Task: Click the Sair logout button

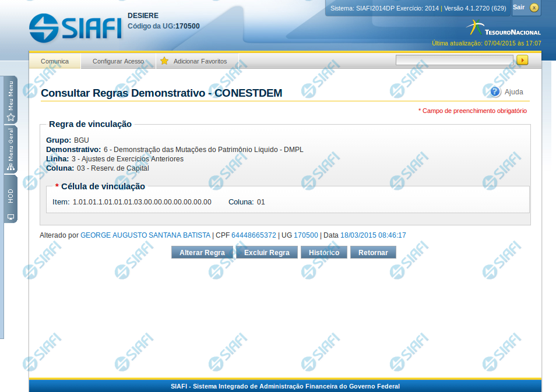Action: (x=519, y=7)
